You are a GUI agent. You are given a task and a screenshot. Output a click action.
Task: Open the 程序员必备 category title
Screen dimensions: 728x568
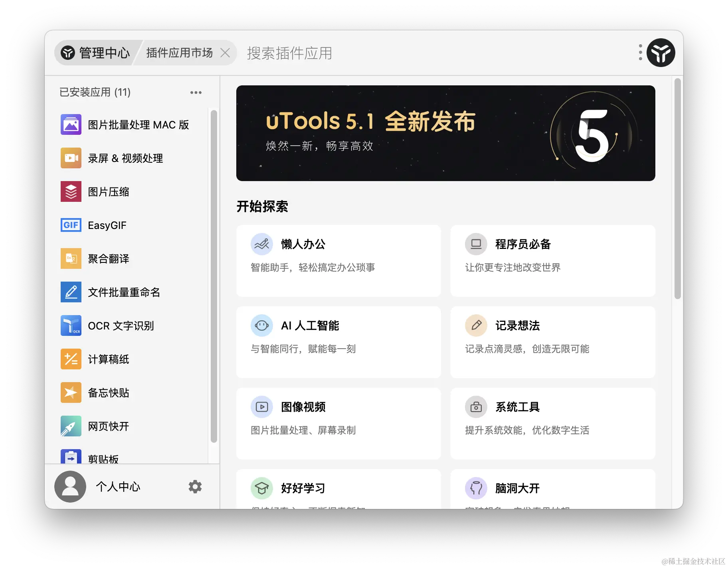coord(523,244)
